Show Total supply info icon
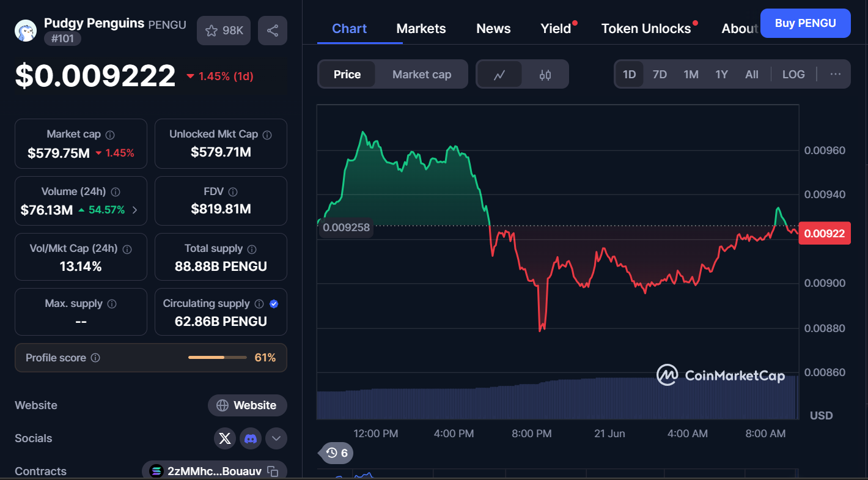The width and height of the screenshot is (868, 480). pos(252,249)
